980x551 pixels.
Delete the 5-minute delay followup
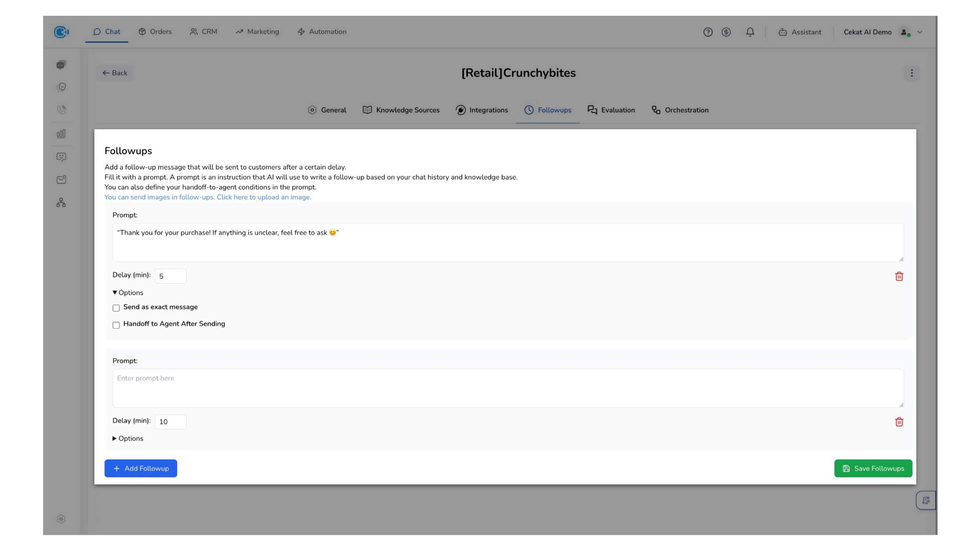899,276
